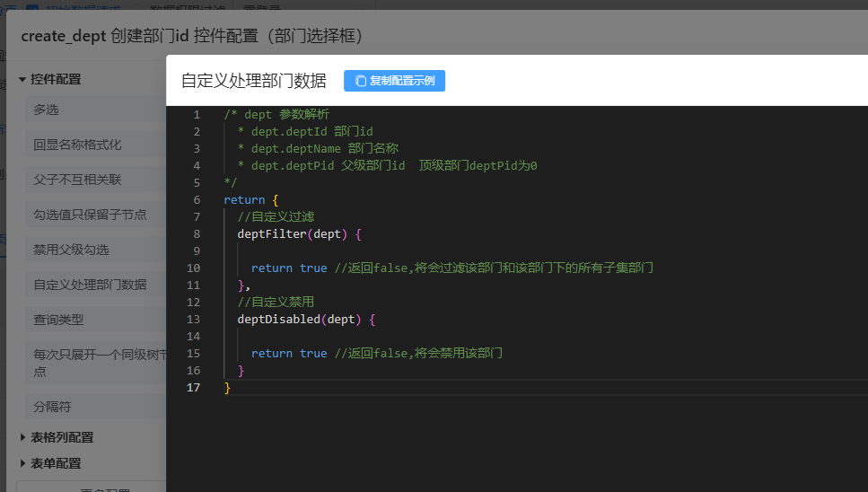Open 自定义处理部门数据 in the sidebar
Image resolution: width=868 pixels, height=492 pixels.
click(90, 285)
